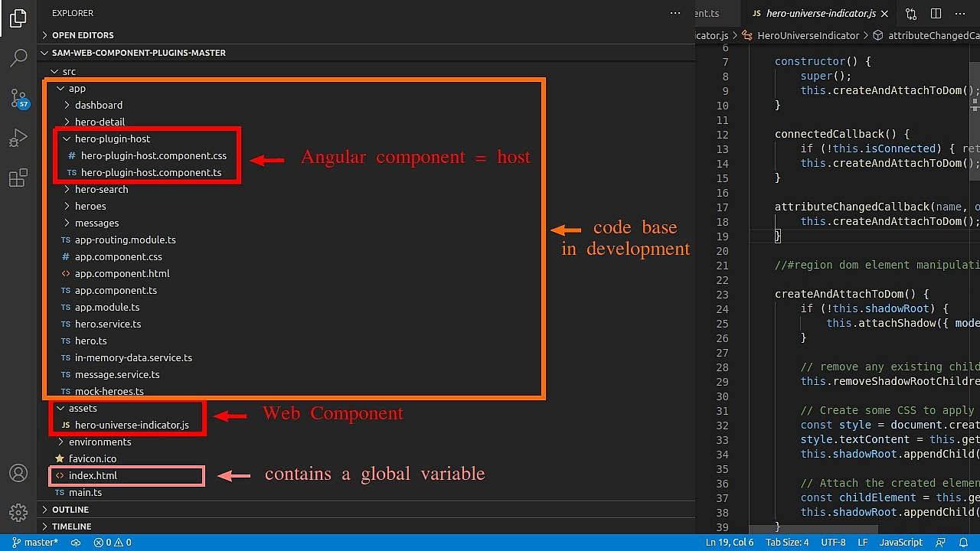The image size is (980, 551).
Task: Open index.html in the file tree
Action: pyautogui.click(x=93, y=475)
